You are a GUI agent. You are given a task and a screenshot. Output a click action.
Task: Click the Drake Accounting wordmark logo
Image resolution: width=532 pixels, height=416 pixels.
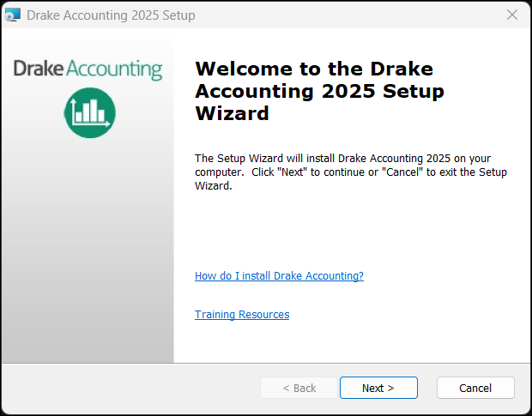coord(88,69)
